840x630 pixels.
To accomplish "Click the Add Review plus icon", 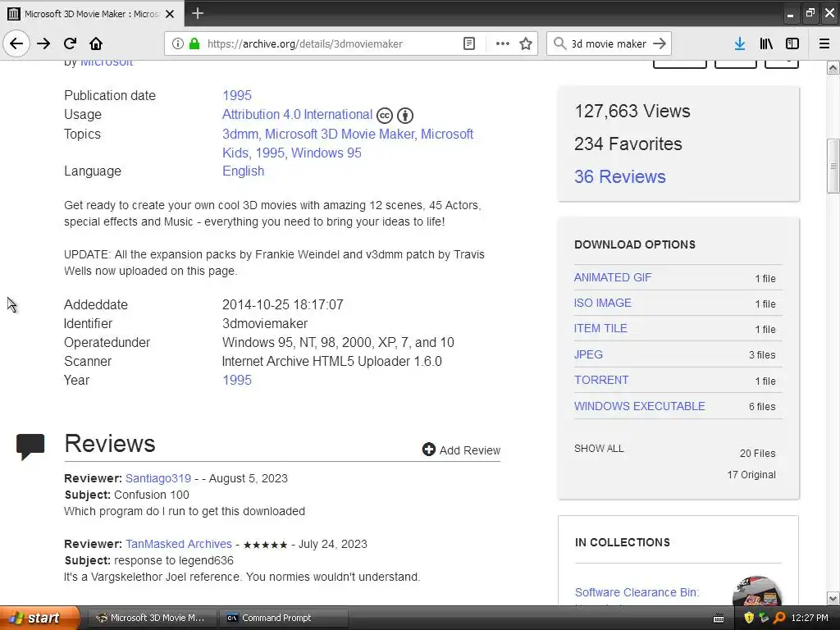I will point(428,450).
